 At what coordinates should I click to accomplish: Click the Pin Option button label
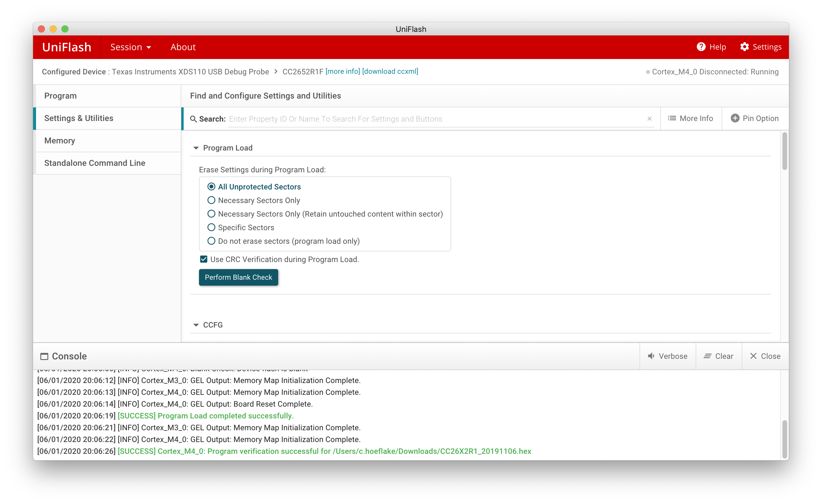761,118
